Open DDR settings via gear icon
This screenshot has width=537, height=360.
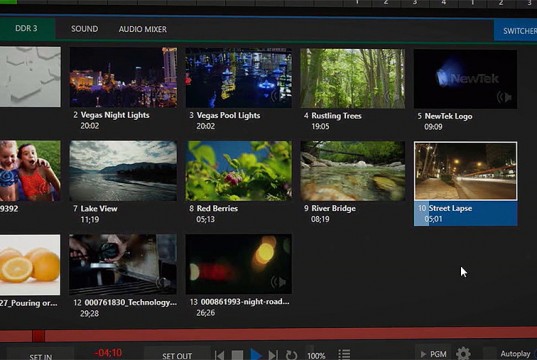pos(463,353)
